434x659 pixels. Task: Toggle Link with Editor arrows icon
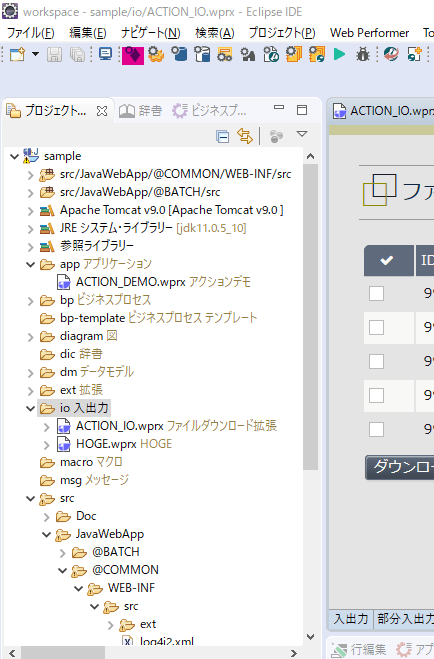click(245, 136)
